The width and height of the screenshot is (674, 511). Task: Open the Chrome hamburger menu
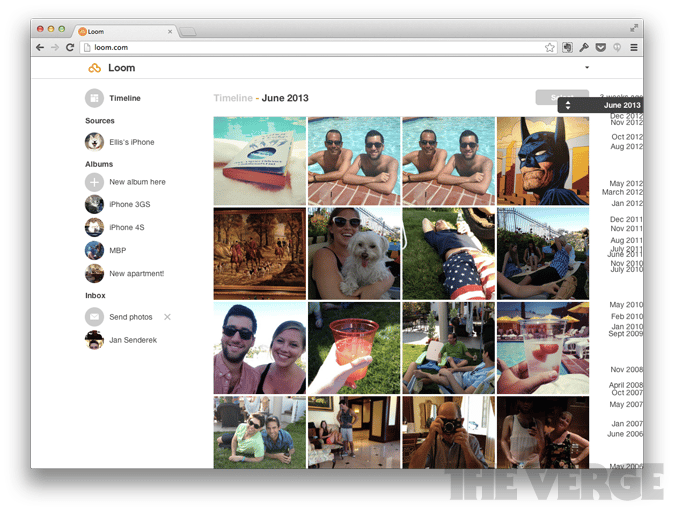click(633, 47)
